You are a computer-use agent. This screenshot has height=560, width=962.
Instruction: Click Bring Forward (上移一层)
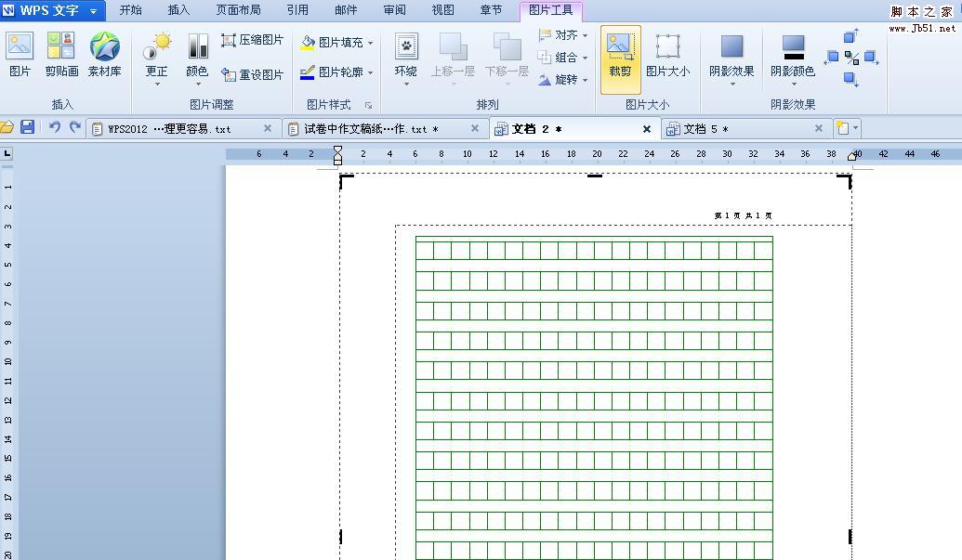coord(453,55)
